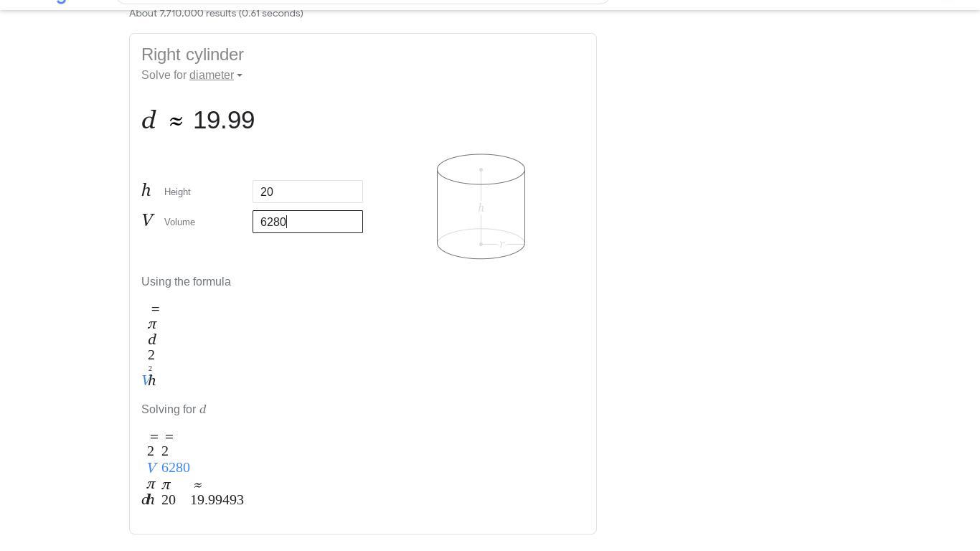The height and width of the screenshot is (551, 980).
Task: Click the italic h symbol beside Height
Action: coord(146,190)
